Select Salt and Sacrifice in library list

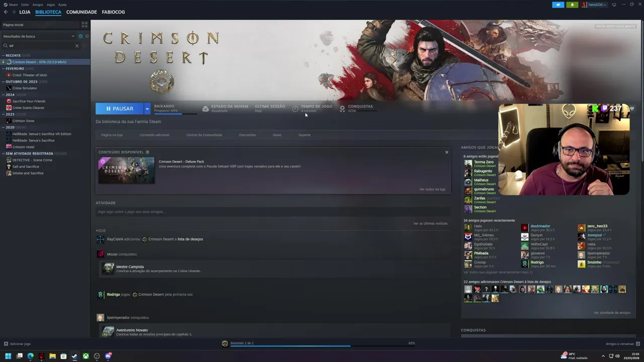[25, 166]
